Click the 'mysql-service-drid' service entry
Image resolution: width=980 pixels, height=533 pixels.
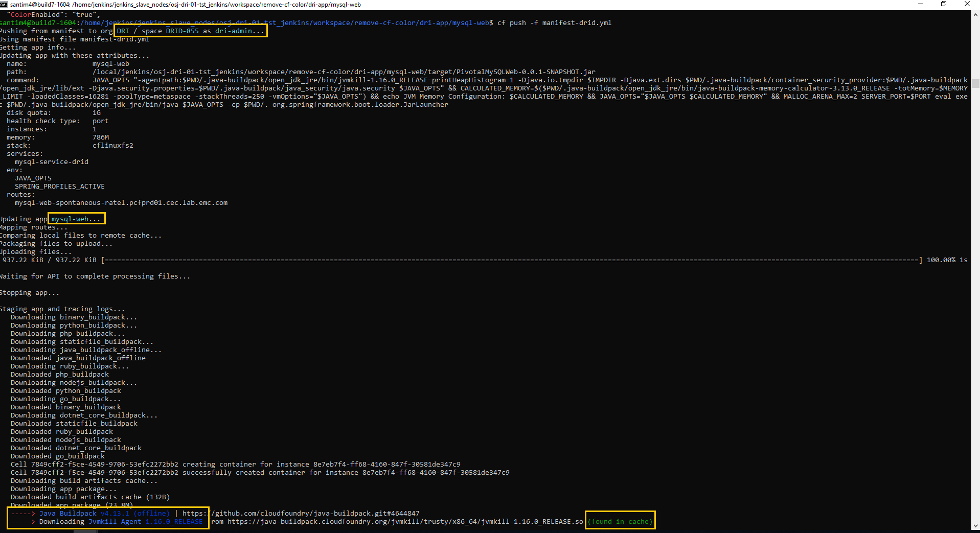pyautogui.click(x=52, y=162)
